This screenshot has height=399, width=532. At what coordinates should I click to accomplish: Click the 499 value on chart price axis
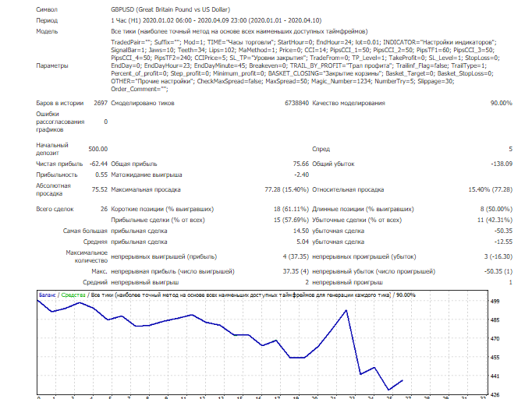(495, 301)
